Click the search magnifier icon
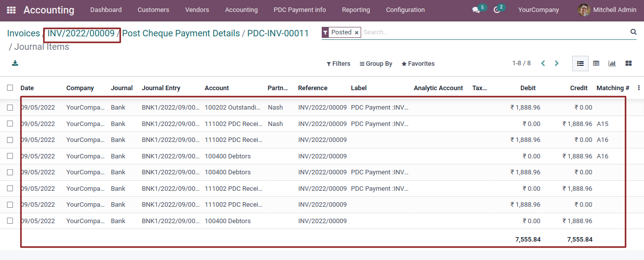The image size is (644, 260). 634,32
